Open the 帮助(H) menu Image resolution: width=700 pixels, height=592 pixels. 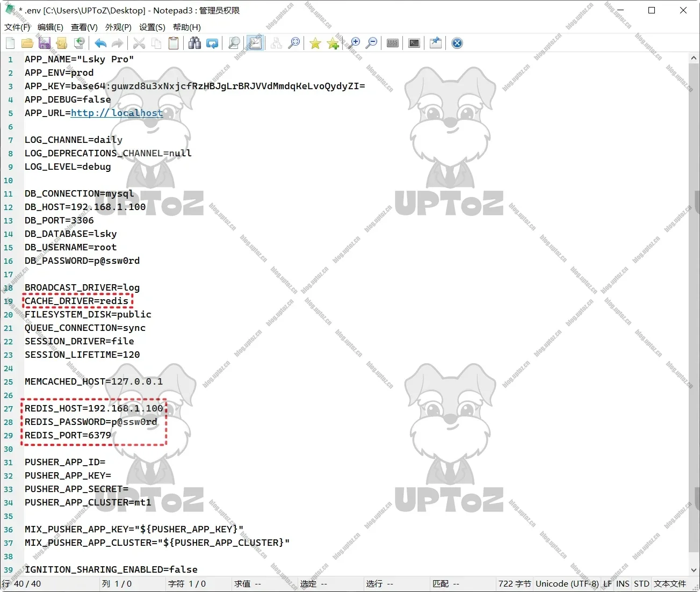(x=187, y=27)
